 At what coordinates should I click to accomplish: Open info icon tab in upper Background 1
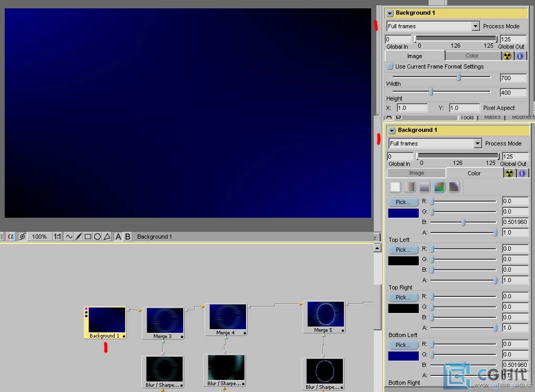click(x=520, y=56)
